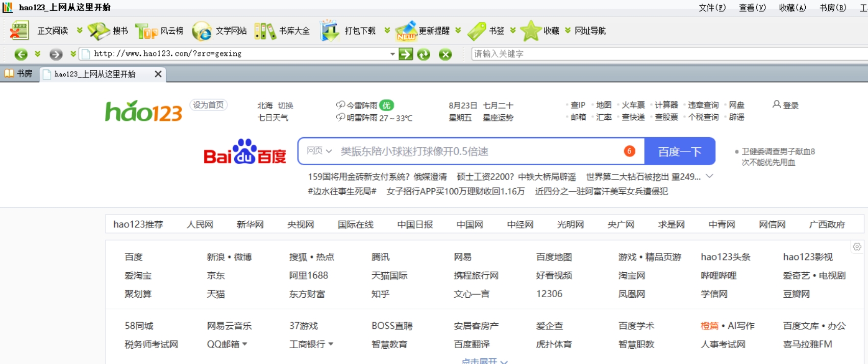
Task: Click the Baidu 百度 logo
Action: (245, 152)
